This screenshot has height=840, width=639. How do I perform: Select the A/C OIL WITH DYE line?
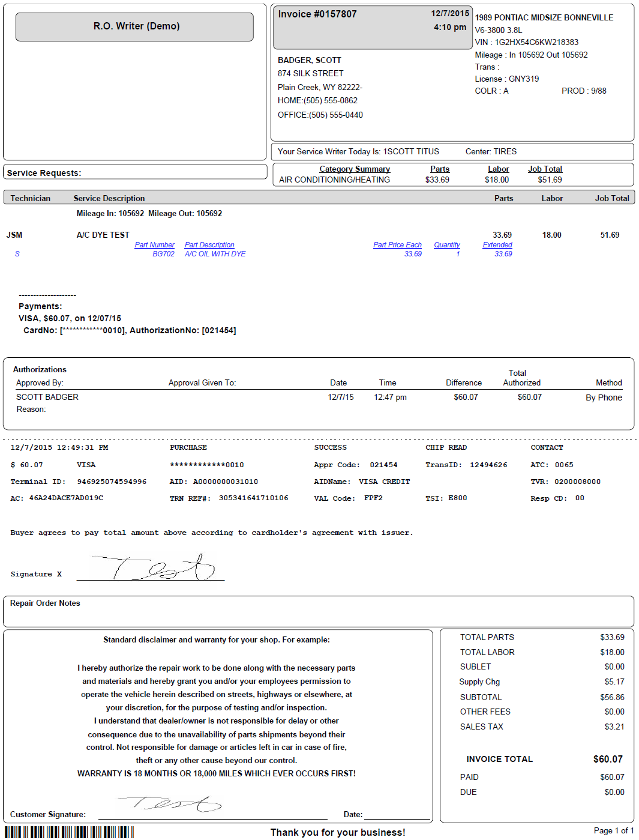pos(216,253)
